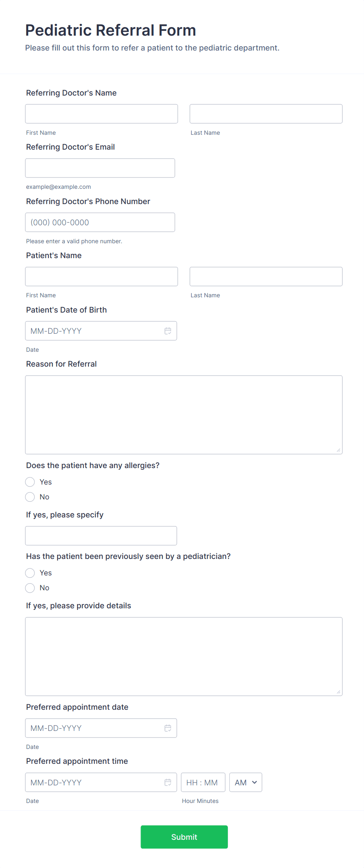The image size is (364, 868).
Task: Open the calendar icon for preferred appointment date
Action: 168,728
